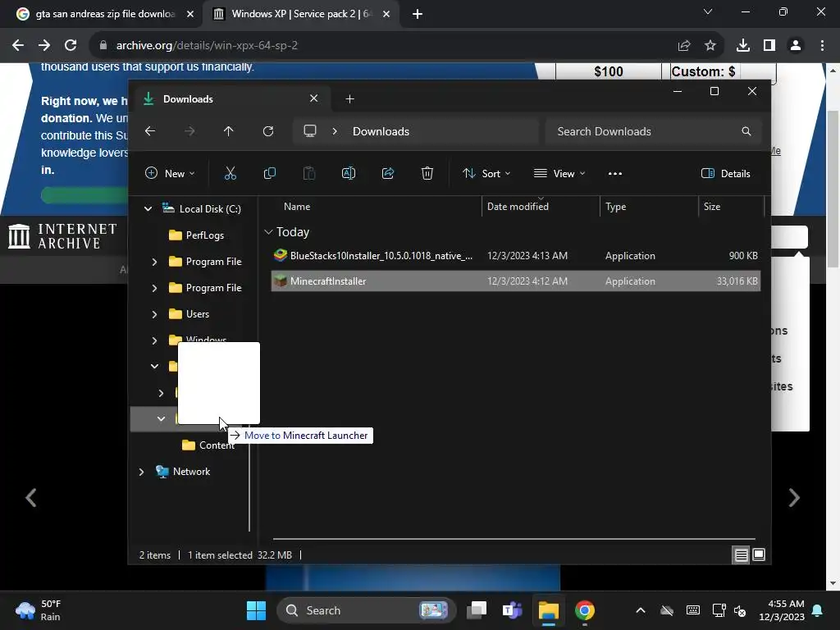Open the Windows Start menu
Viewport: 840px width, 630px height.
tap(256, 610)
